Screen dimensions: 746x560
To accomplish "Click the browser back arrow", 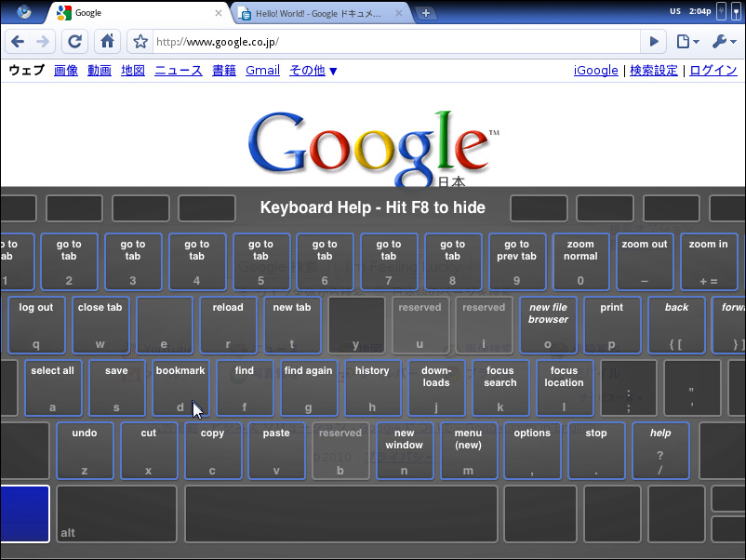I will (x=18, y=42).
